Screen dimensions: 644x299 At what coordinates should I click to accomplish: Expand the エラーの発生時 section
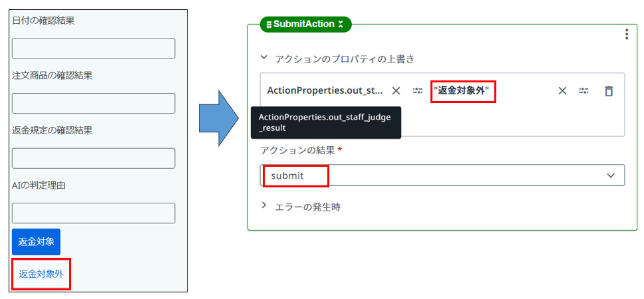(265, 205)
